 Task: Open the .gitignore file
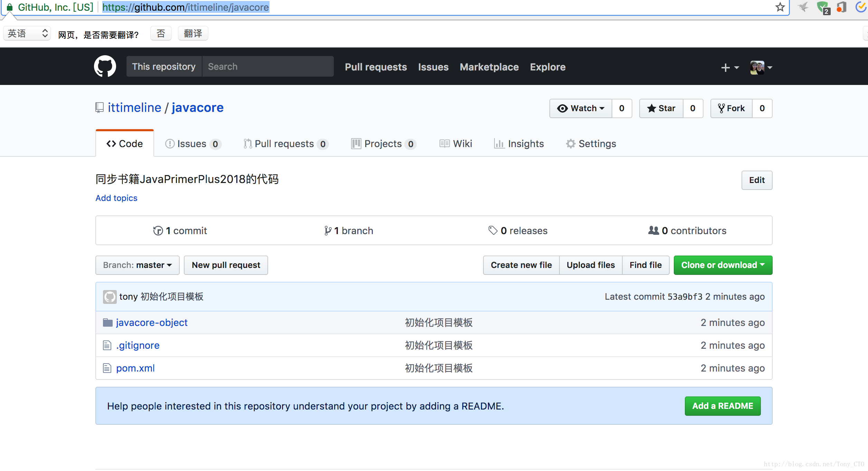[x=138, y=345]
